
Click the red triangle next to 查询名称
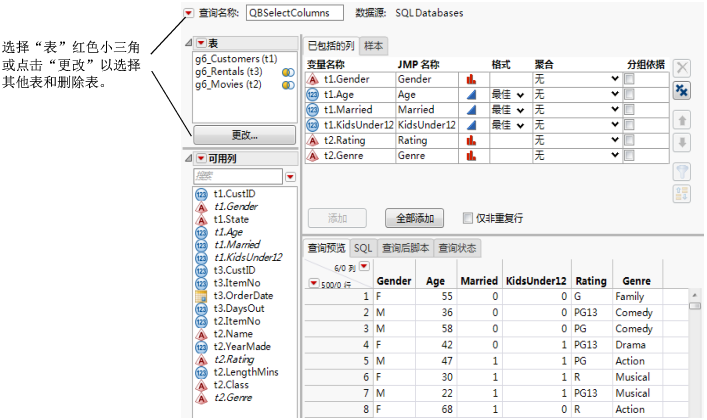[x=188, y=13]
